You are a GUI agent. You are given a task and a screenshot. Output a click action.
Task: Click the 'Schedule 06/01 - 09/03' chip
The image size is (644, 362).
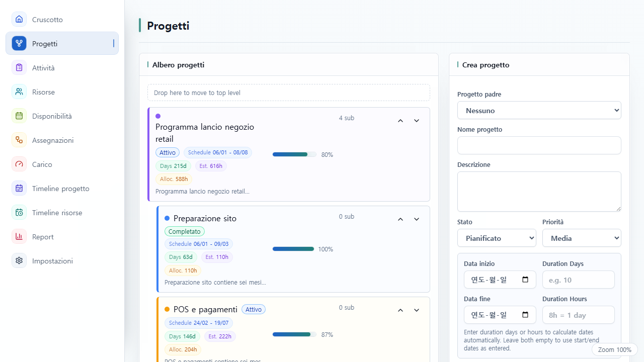pyautogui.click(x=199, y=244)
